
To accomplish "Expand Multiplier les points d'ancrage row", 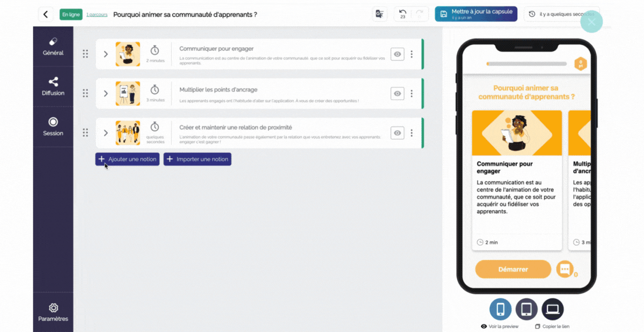I will tap(106, 93).
